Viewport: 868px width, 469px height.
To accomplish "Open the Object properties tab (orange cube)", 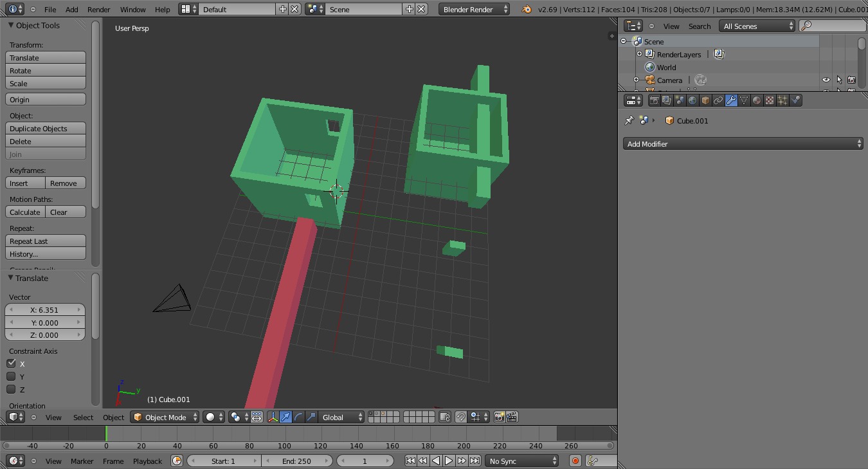I will pos(705,100).
